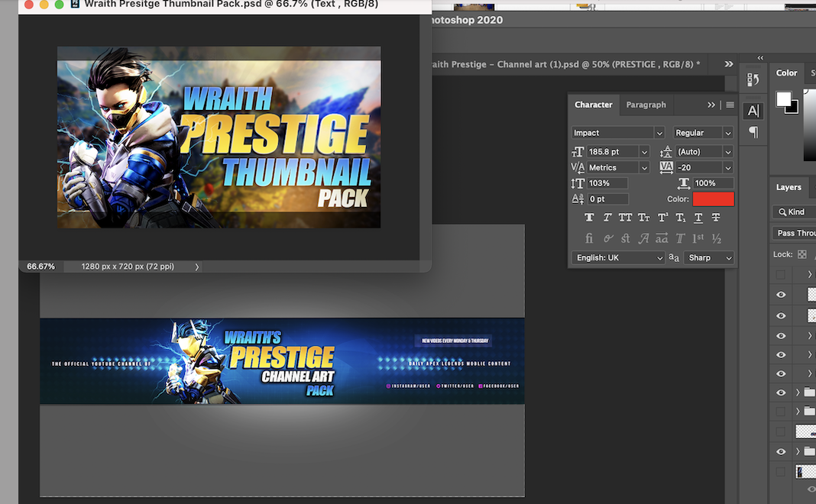Image resolution: width=816 pixels, height=504 pixels.
Task: Click the Prestige Channel Art banner canvas
Action: point(282,361)
